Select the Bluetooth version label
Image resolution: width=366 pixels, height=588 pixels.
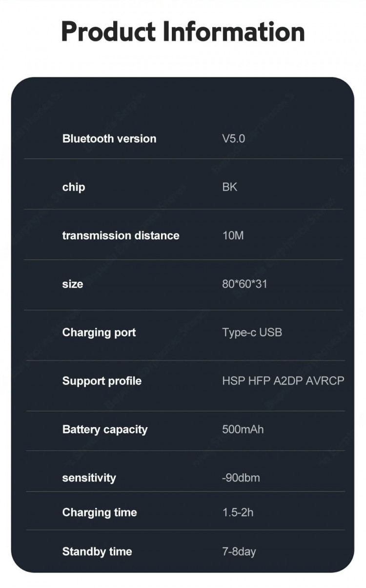tap(109, 138)
